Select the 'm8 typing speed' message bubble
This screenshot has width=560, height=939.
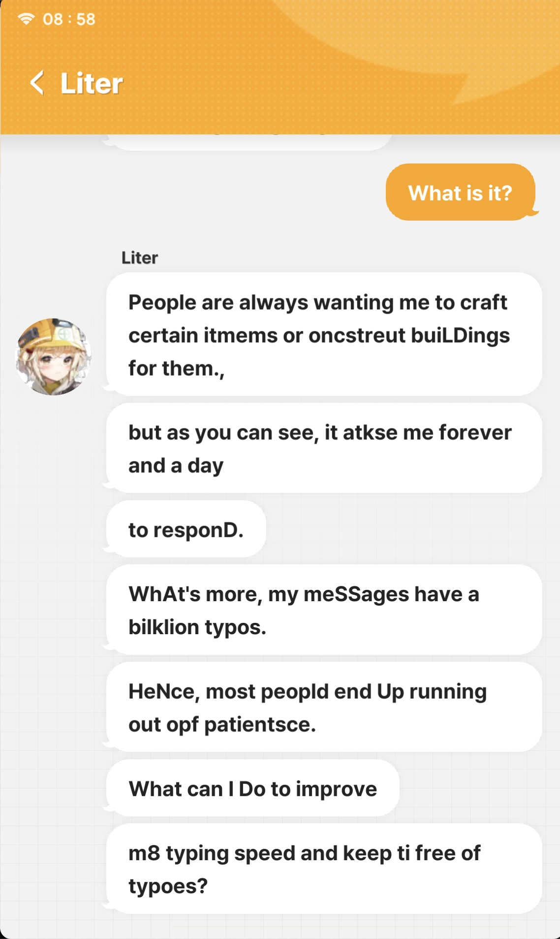coord(324,869)
